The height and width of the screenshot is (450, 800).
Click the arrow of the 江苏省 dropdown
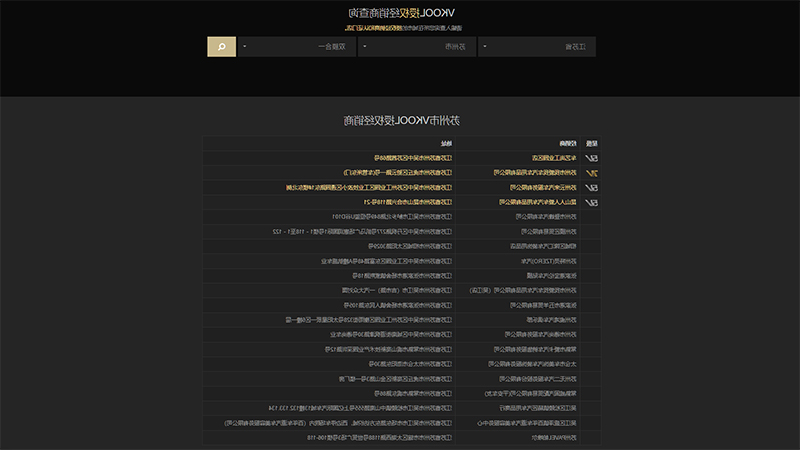coord(485,46)
